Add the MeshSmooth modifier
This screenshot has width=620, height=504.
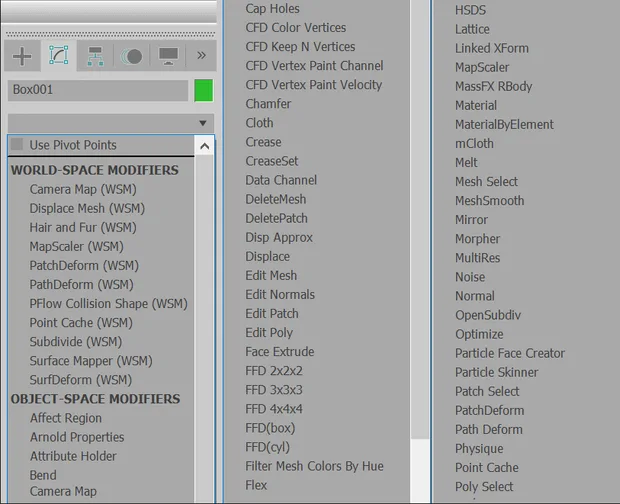click(x=490, y=201)
